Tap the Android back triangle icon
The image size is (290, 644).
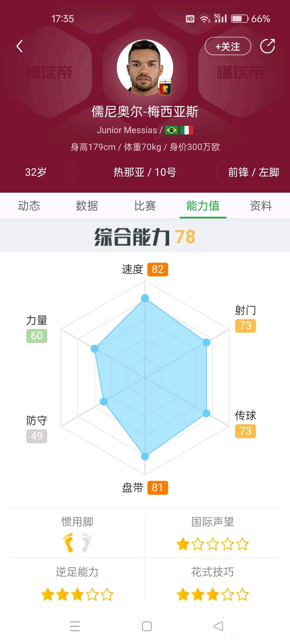pos(218,626)
